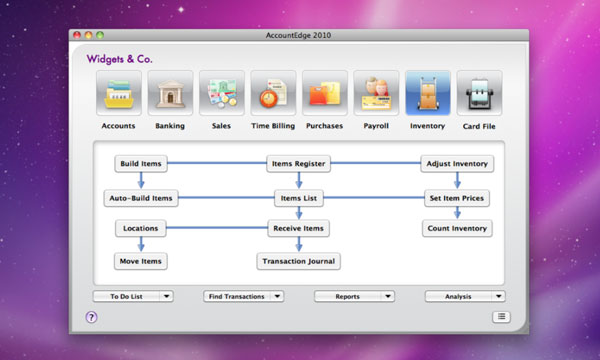Expand the Reports dropdown arrow
This screenshot has width=600, height=360.
tap(388, 296)
